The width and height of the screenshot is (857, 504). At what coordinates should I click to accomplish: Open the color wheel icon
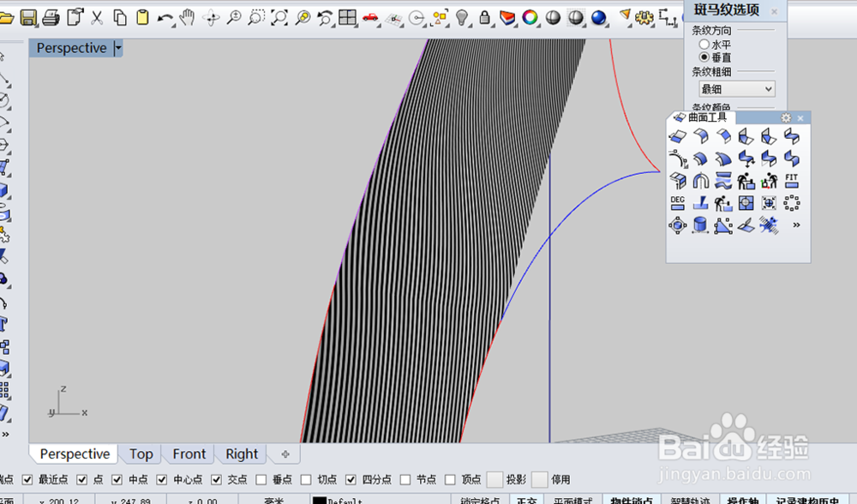coord(530,17)
